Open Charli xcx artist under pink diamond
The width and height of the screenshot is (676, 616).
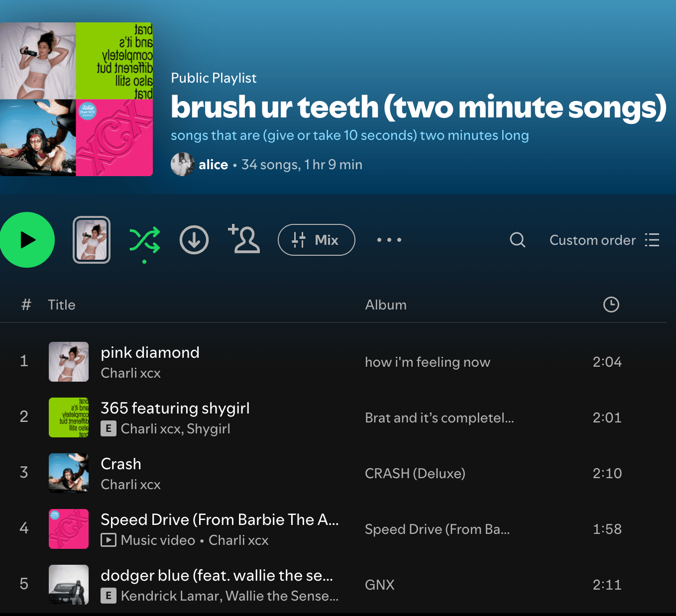coord(130,373)
